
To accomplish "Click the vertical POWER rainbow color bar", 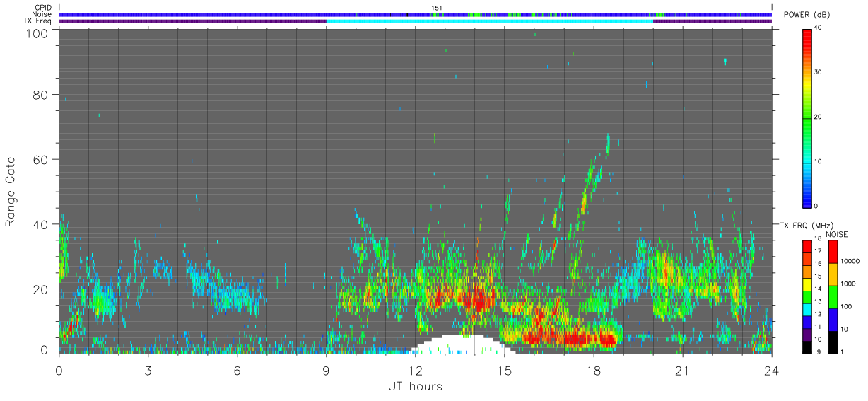I will click(x=807, y=117).
